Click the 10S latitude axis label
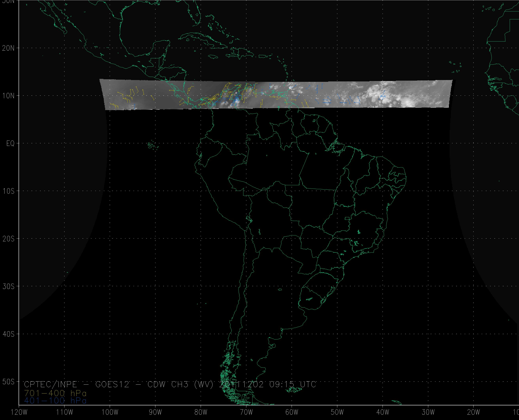 [8, 191]
